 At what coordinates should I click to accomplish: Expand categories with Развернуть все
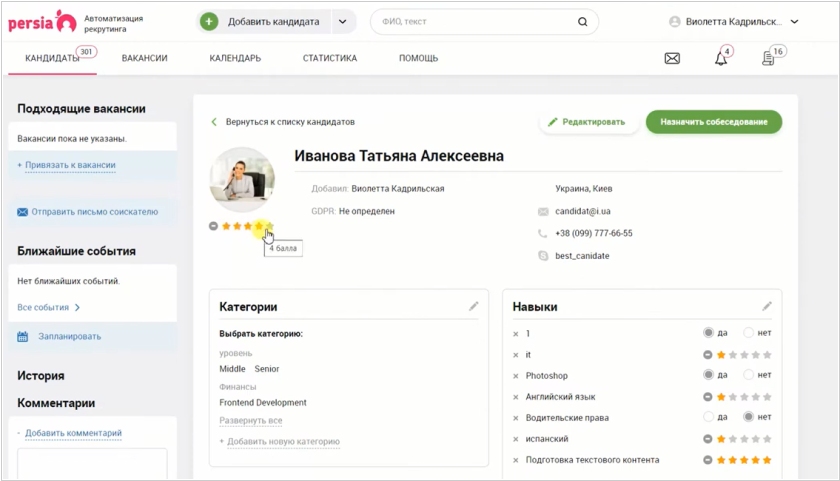coord(251,421)
